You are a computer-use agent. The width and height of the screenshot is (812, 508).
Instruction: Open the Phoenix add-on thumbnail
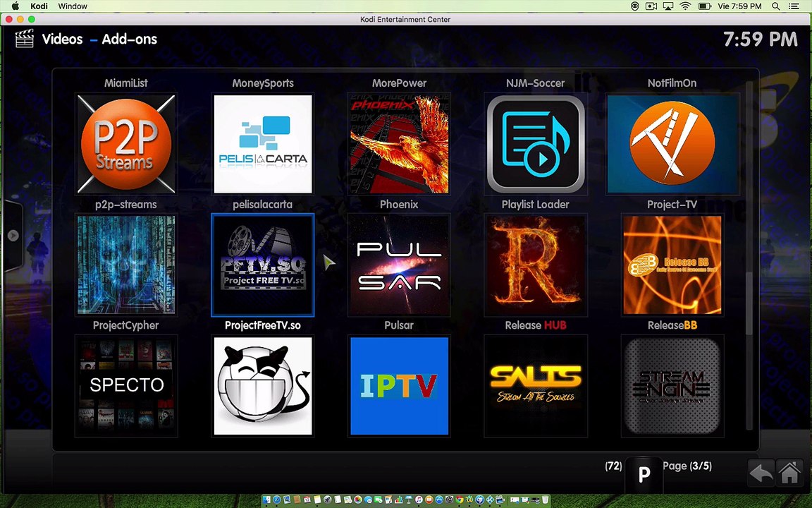(x=399, y=144)
